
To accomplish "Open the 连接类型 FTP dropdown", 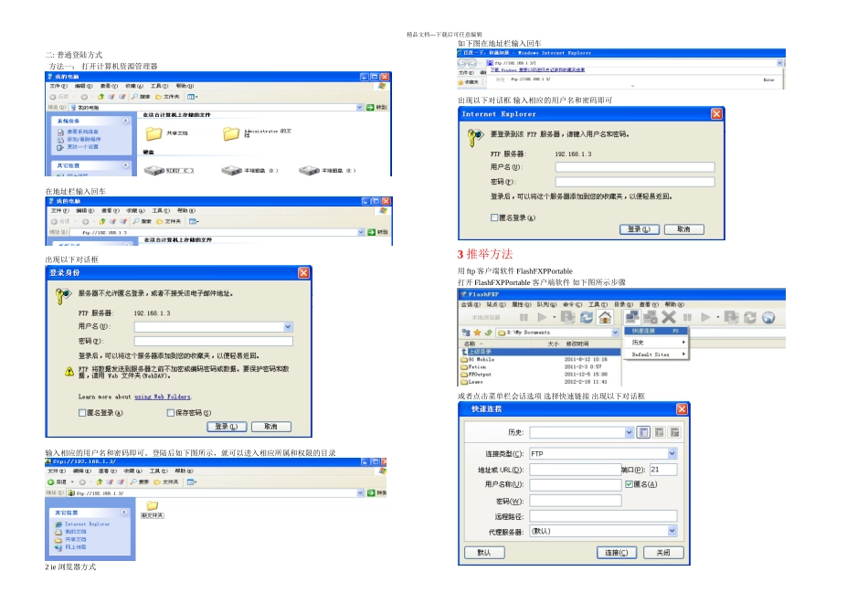I will (672, 453).
